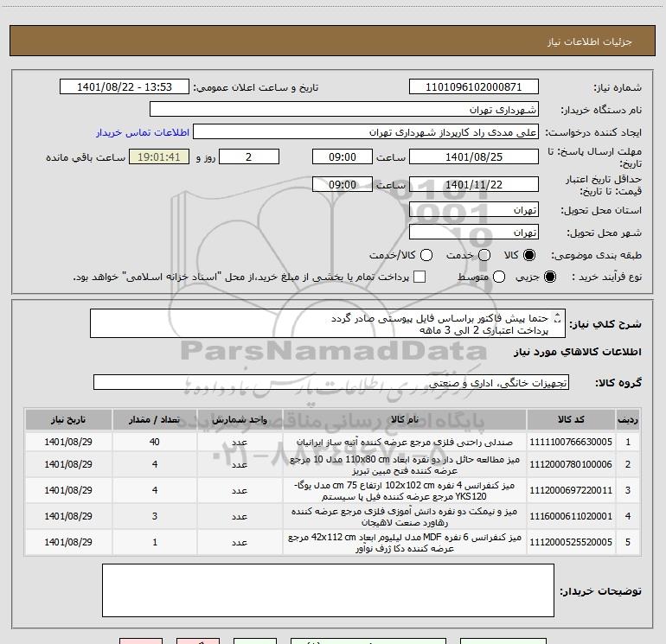
Task: Select the متوسط purchase type radio
Action: pos(499,277)
